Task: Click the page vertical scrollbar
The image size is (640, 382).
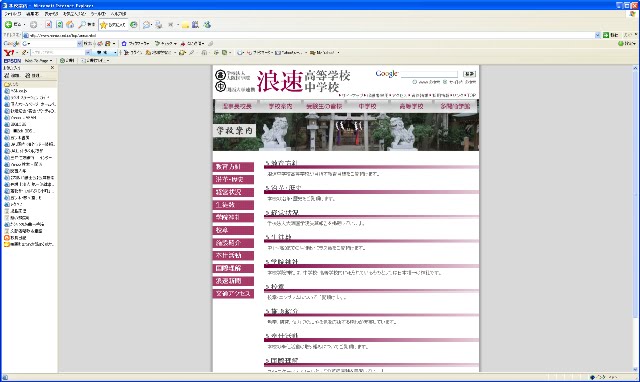Action: tap(635, 218)
